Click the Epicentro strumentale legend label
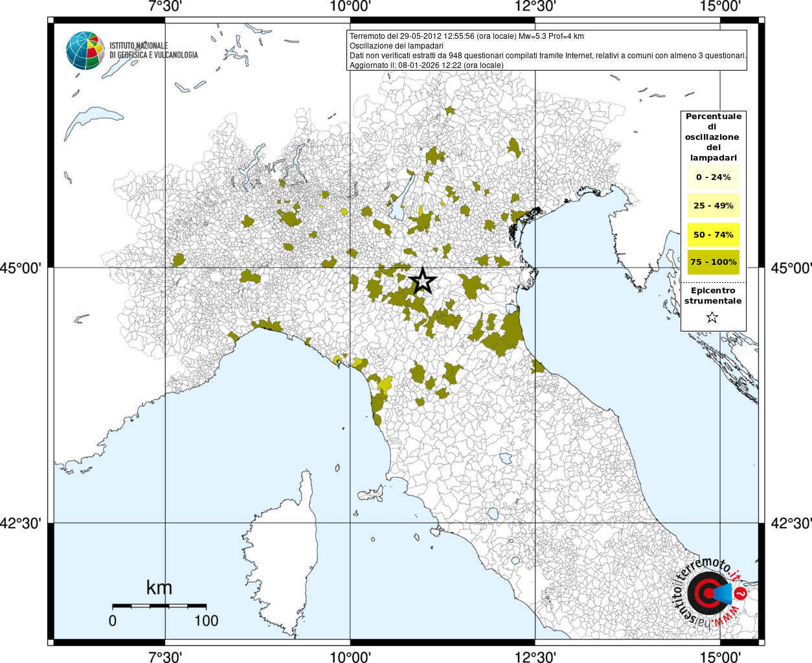The width and height of the screenshot is (812, 663). click(713, 296)
